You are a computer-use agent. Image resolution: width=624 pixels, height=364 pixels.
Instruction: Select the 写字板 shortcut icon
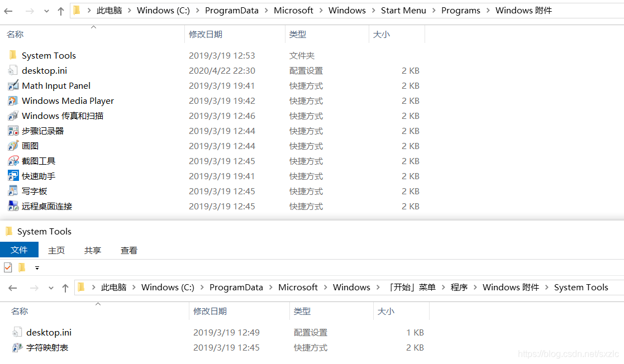13,191
